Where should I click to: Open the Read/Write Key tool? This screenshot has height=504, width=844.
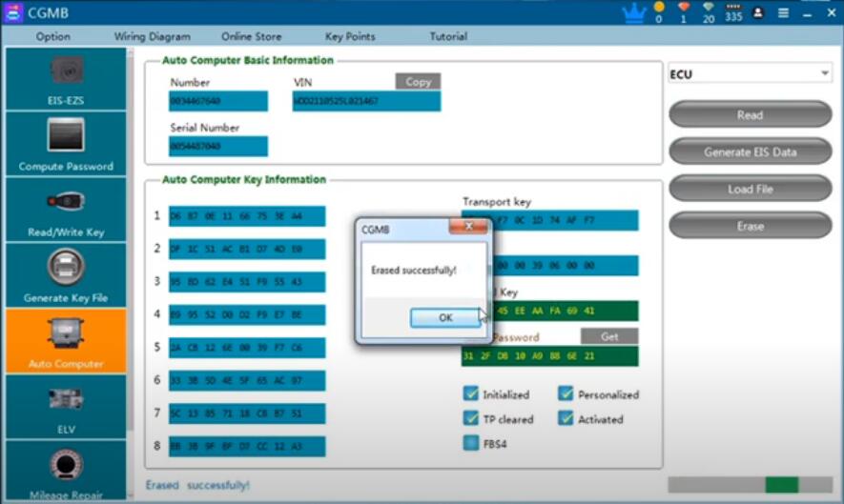[x=66, y=210]
